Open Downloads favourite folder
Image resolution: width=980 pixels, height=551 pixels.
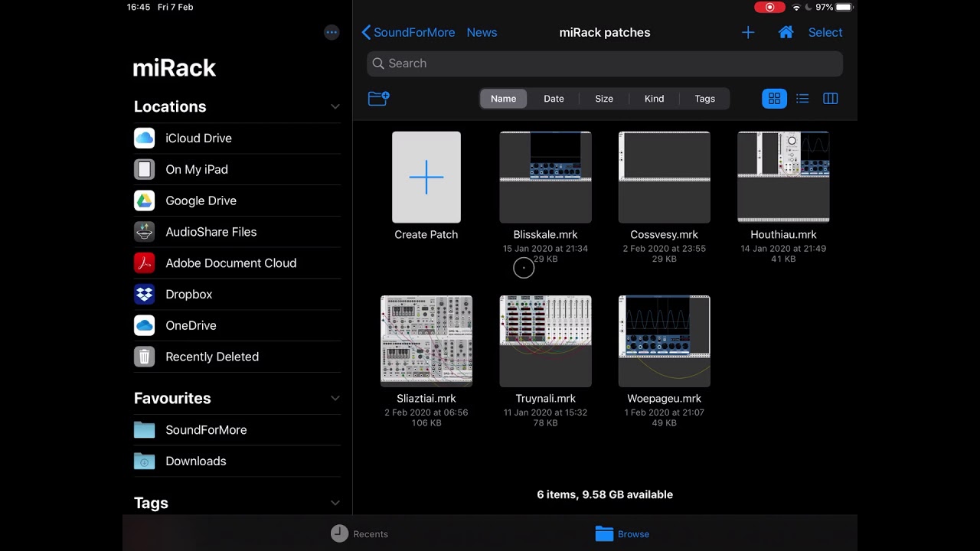(237, 461)
